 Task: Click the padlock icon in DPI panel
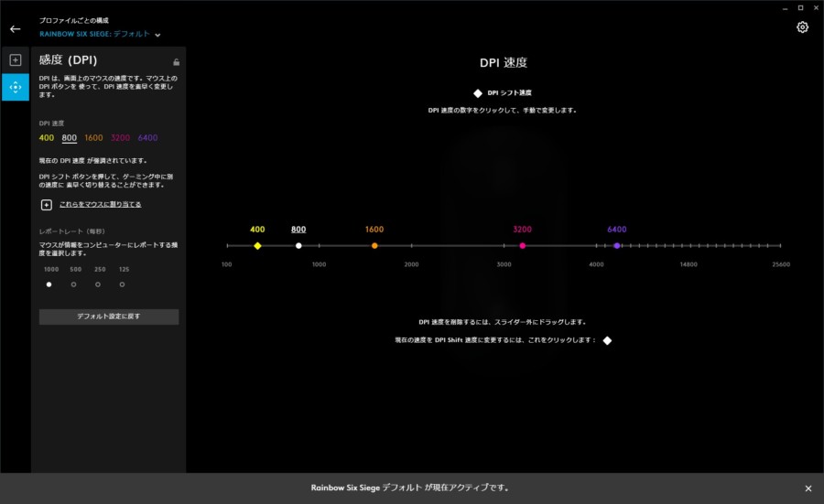click(176, 62)
